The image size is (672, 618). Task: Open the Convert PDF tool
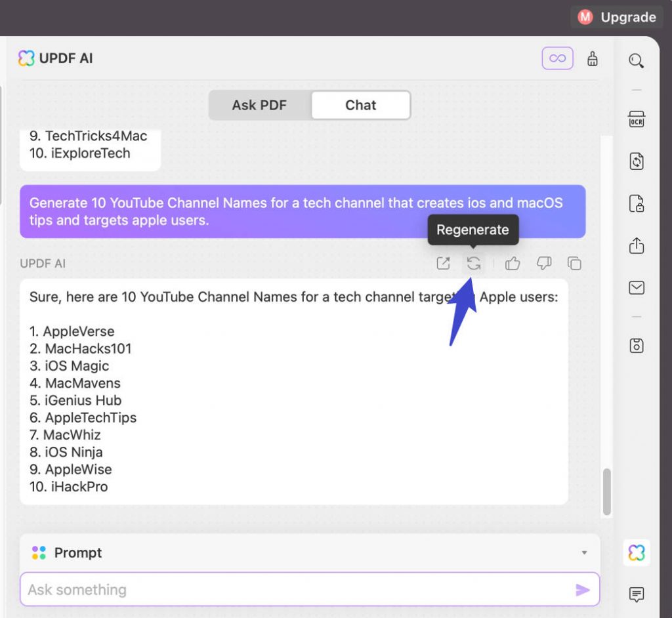coord(636,161)
